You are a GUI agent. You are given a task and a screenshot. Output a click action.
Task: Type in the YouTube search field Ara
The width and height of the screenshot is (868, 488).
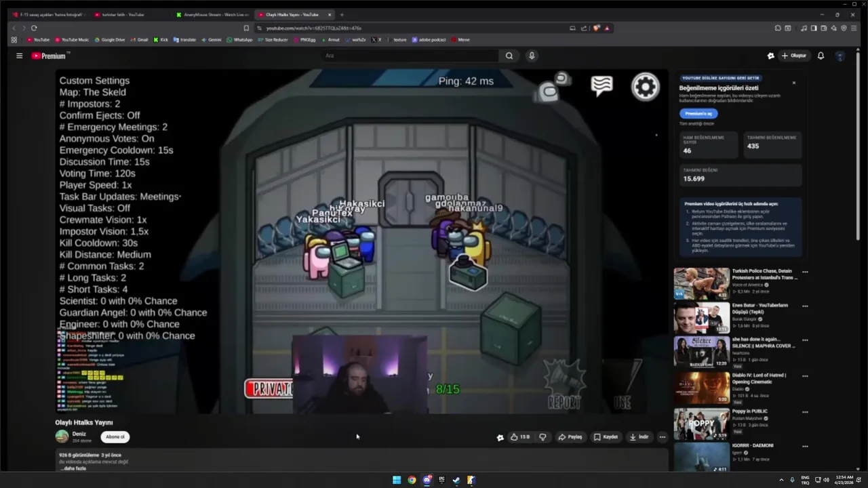[411, 56]
